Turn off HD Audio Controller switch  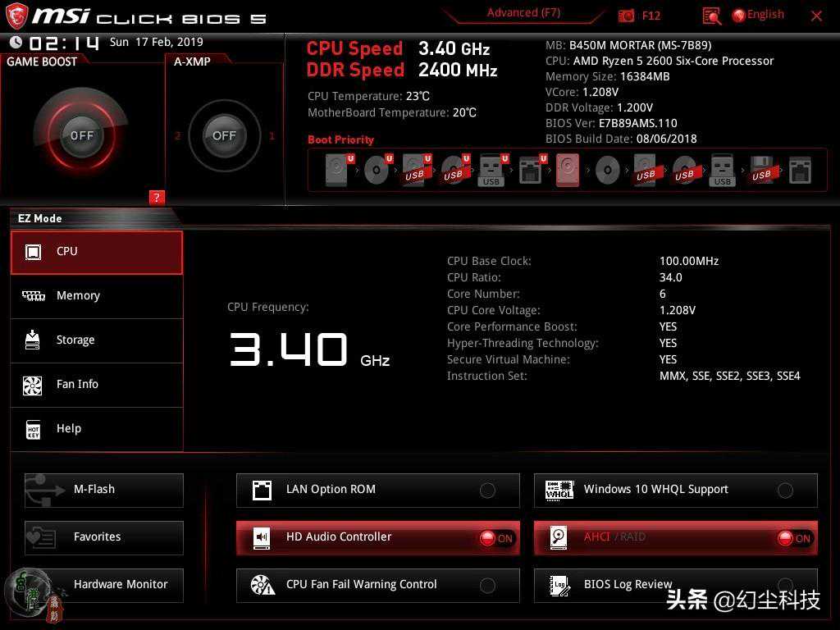[x=495, y=538]
